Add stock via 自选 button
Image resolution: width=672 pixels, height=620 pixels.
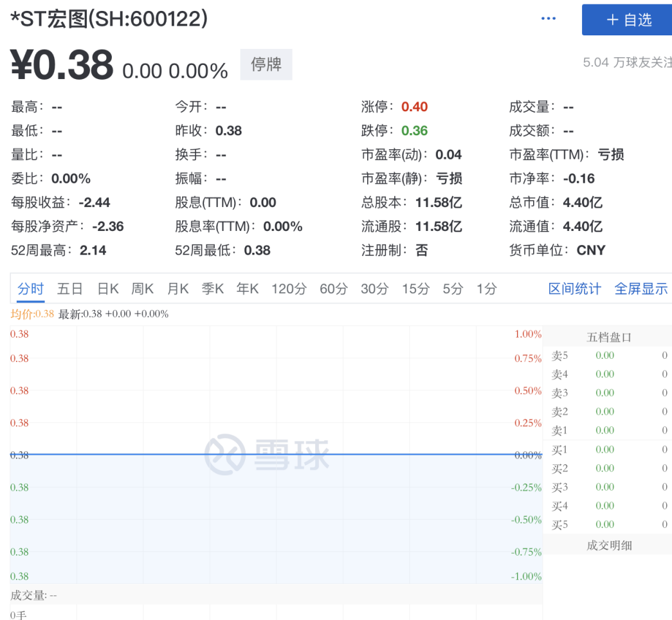(628, 20)
